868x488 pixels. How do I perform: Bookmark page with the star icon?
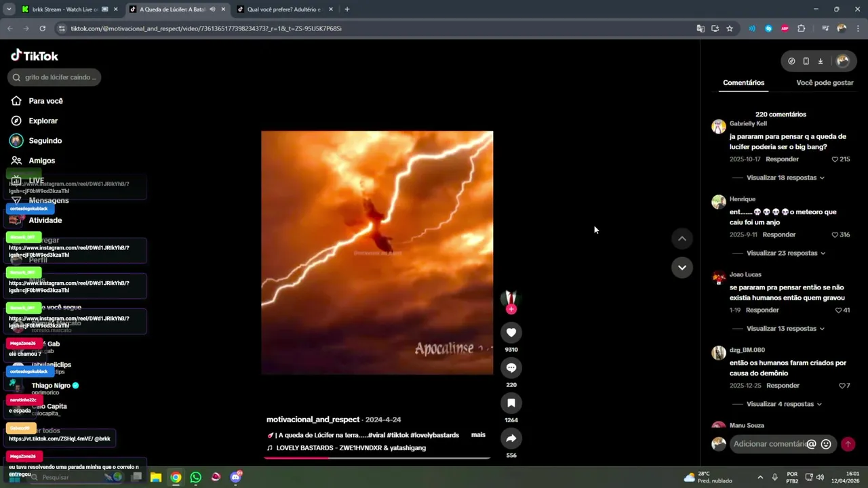pos(730,28)
